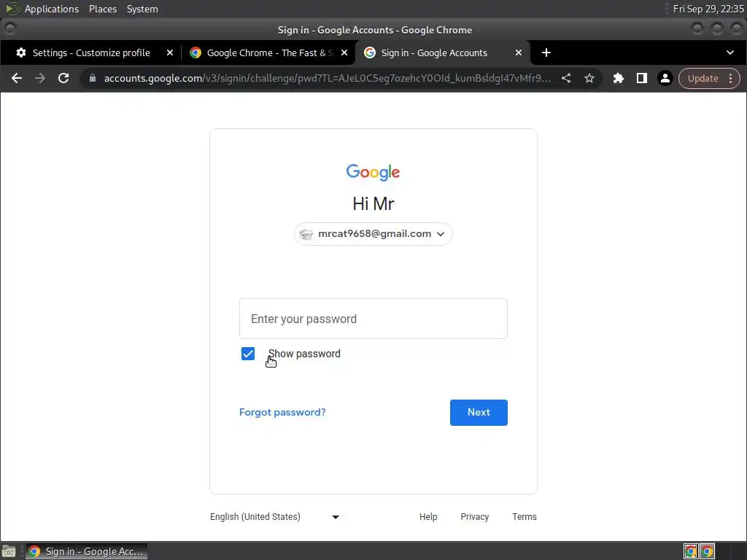
Task: Open the English (United States) language dropdown
Action: (x=274, y=517)
